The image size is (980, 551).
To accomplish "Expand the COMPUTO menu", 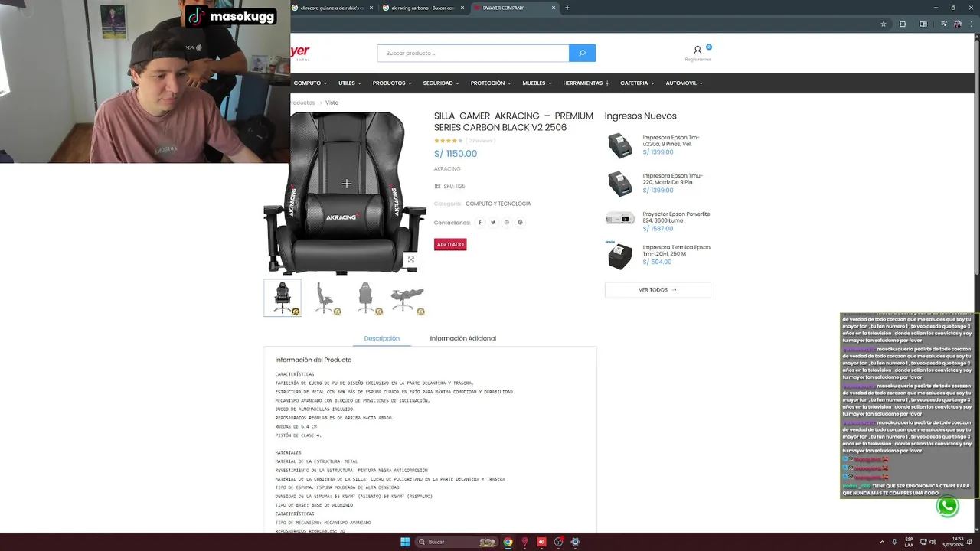I will click(x=310, y=83).
